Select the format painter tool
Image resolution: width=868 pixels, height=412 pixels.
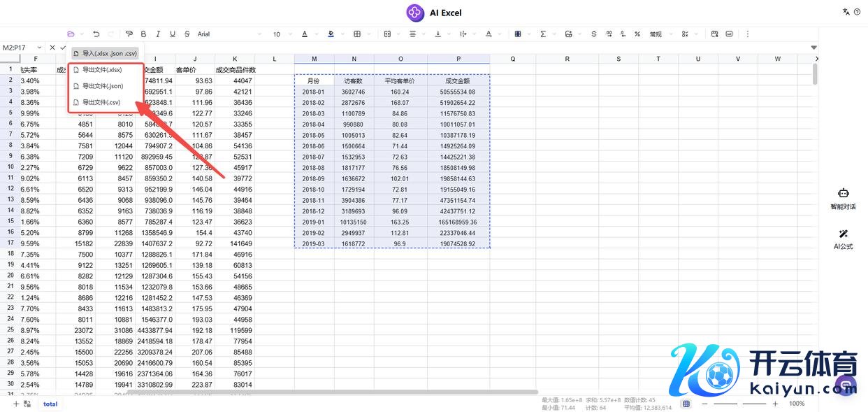129,34
